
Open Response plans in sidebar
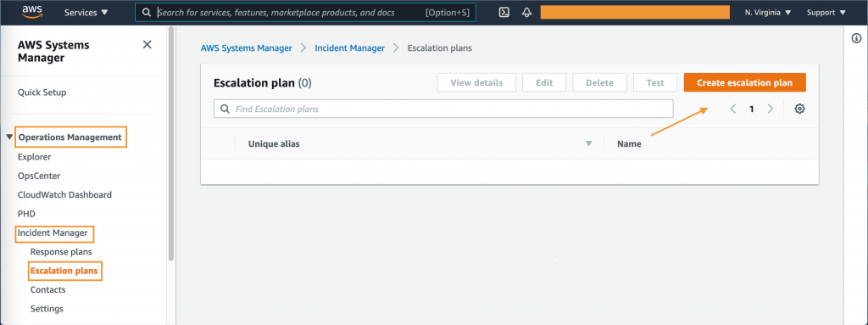click(61, 252)
